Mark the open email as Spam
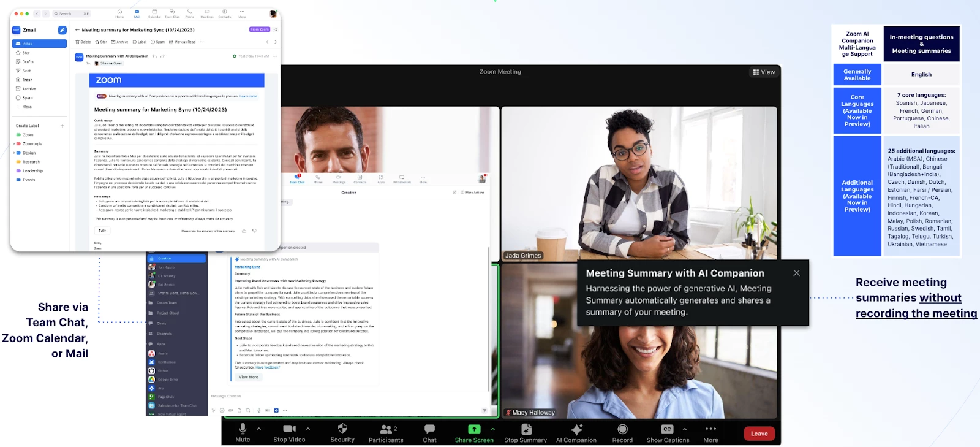This screenshot has width=980, height=447. pos(158,42)
